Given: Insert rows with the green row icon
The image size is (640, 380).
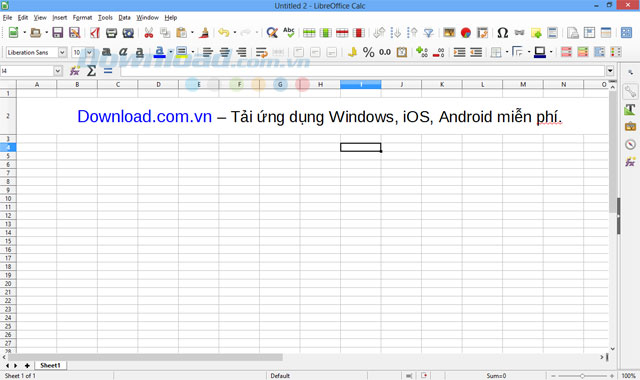Looking at the screenshot, I should (x=309, y=33).
